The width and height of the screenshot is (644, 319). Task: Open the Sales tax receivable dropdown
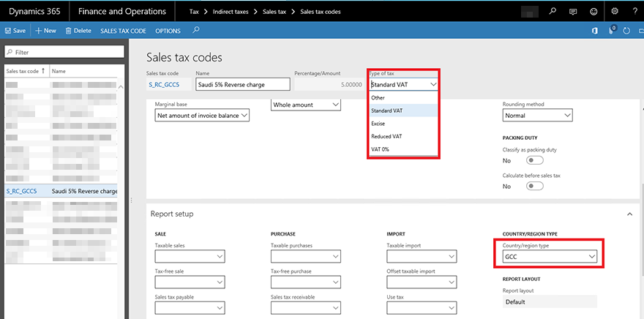pos(306,308)
